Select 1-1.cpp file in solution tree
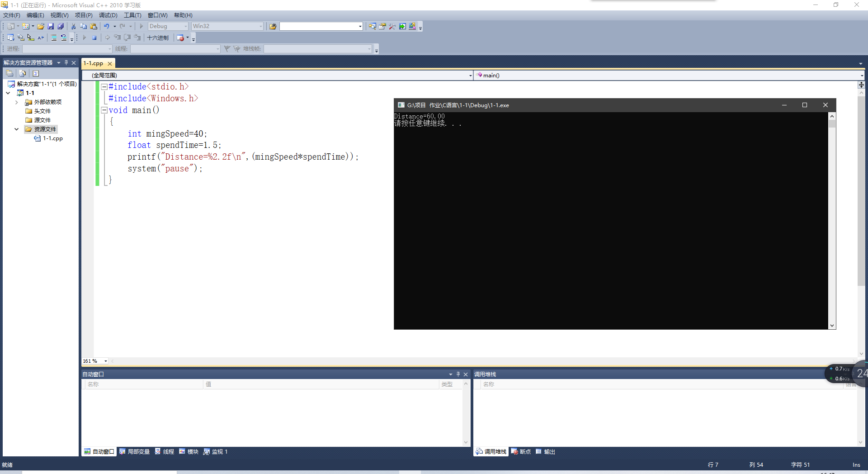 (x=52, y=138)
